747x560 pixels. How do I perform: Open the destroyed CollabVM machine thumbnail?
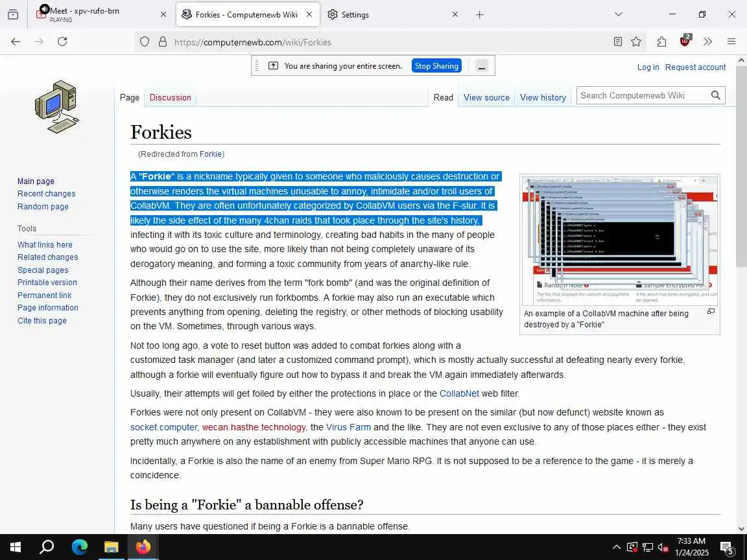[x=619, y=240]
